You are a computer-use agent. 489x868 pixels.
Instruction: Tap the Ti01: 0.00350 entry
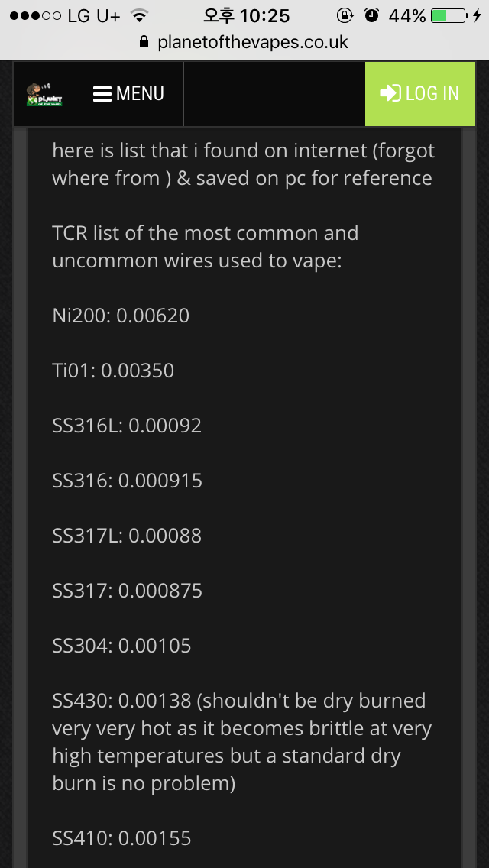(x=113, y=371)
